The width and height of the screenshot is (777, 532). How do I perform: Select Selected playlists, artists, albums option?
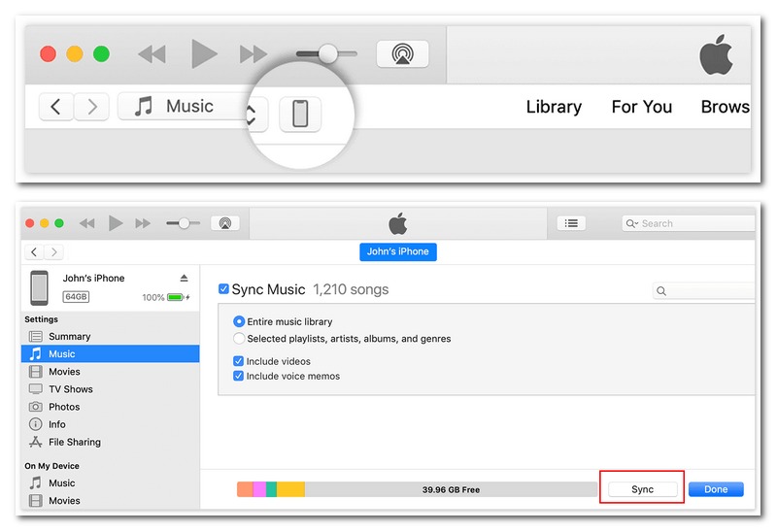239,338
